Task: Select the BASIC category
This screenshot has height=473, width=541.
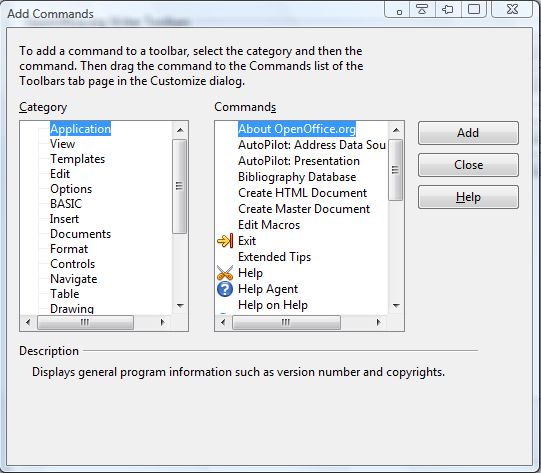Action: (66, 204)
